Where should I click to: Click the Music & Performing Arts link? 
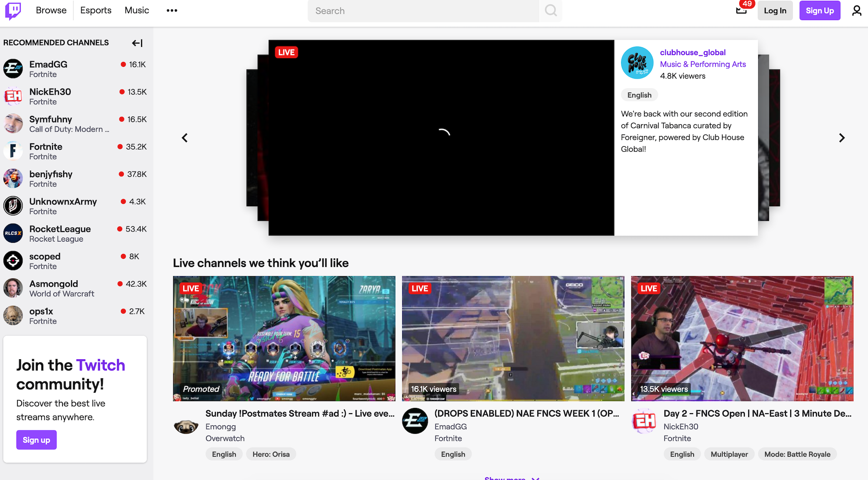703,64
